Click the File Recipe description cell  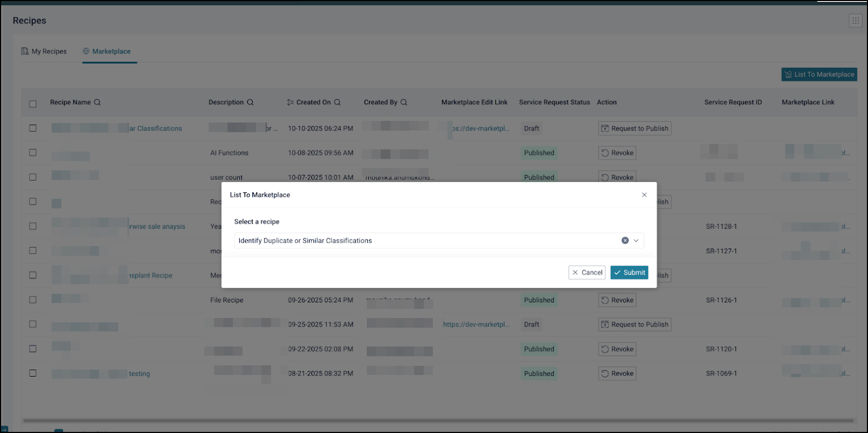click(227, 300)
